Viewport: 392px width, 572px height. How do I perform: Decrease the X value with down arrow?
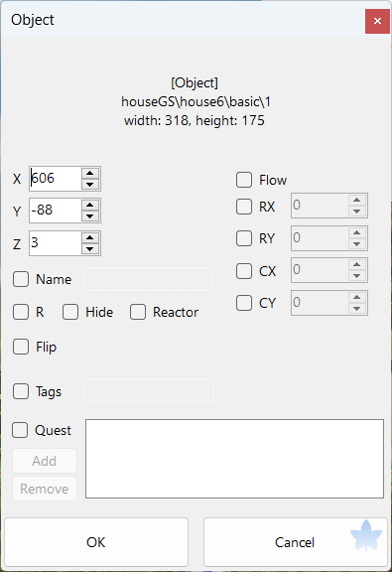(90, 185)
